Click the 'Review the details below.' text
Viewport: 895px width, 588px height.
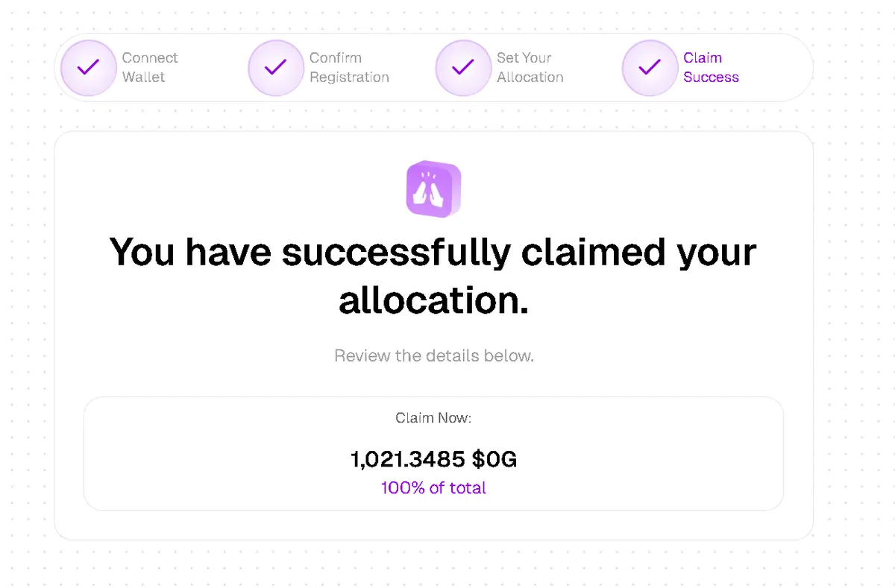pos(433,355)
